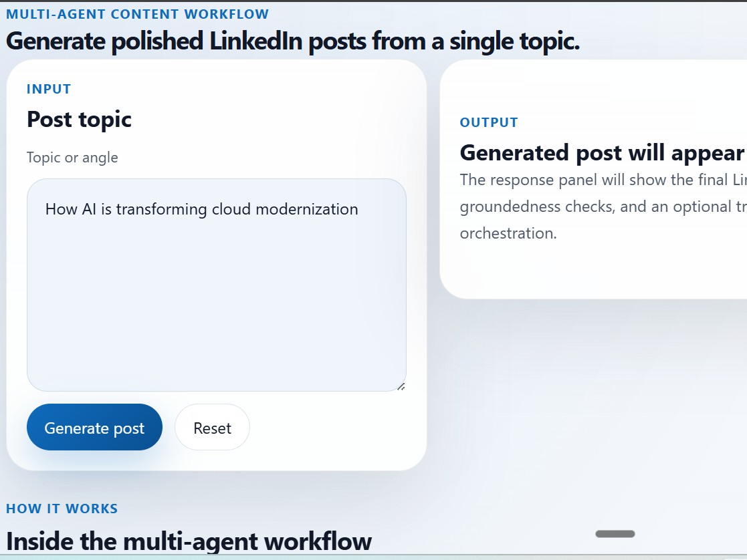The width and height of the screenshot is (747, 560).
Task: Click the Topic or angle field label
Action: (72, 158)
